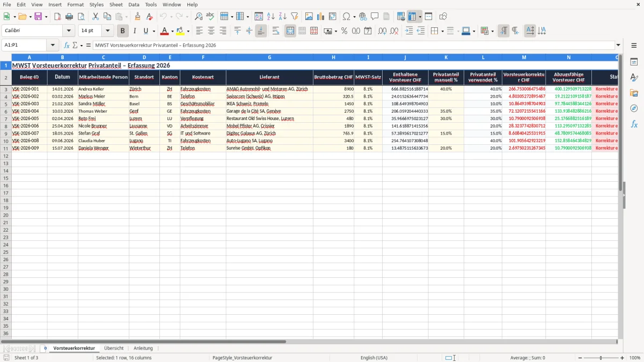Toggle Merge and Center Cells
644x362 pixels.
coord(290,31)
